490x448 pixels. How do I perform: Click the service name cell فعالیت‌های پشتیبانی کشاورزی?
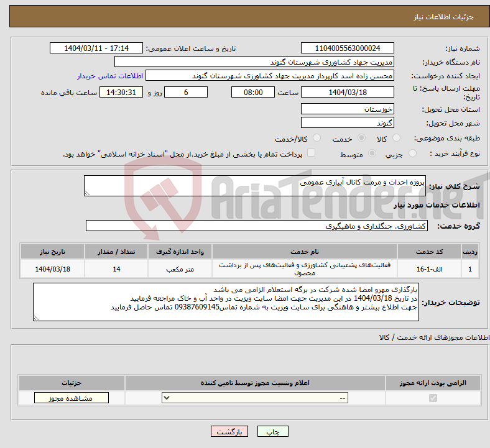tap(304, 269)
